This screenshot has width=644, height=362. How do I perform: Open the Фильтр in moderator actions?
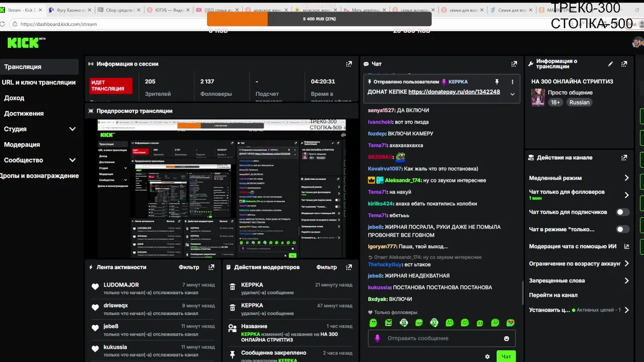[x=327, y=267]
